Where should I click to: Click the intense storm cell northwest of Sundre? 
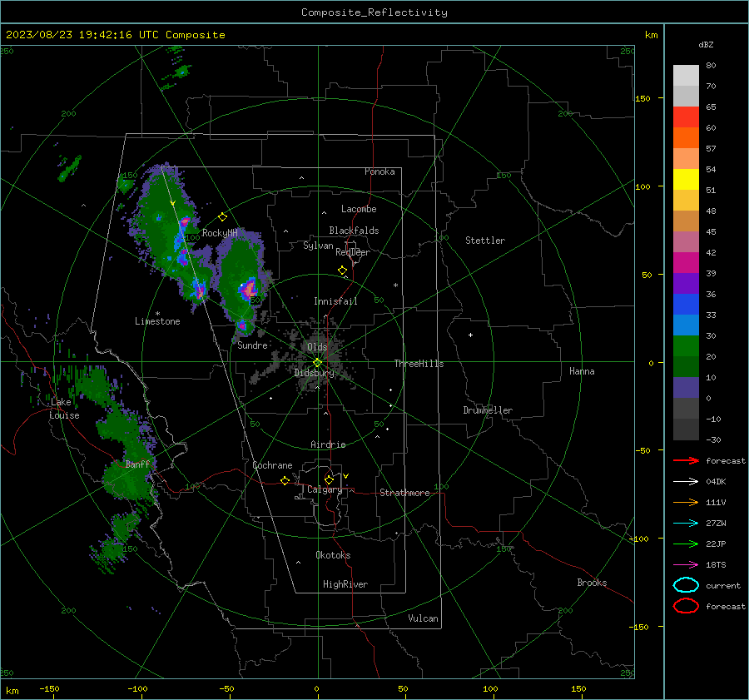(248, 289)
